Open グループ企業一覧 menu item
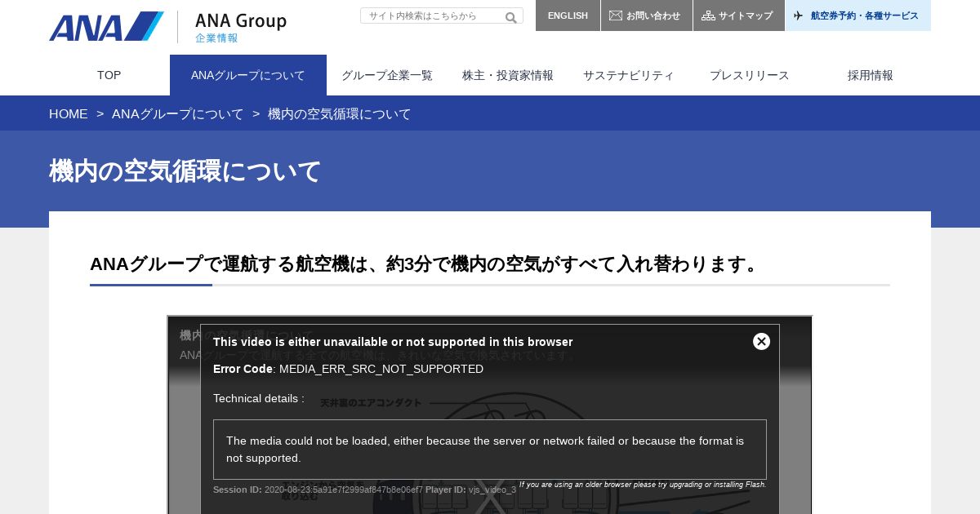The image size is (980, 514). pyautogui.click(x=387, y=75)
